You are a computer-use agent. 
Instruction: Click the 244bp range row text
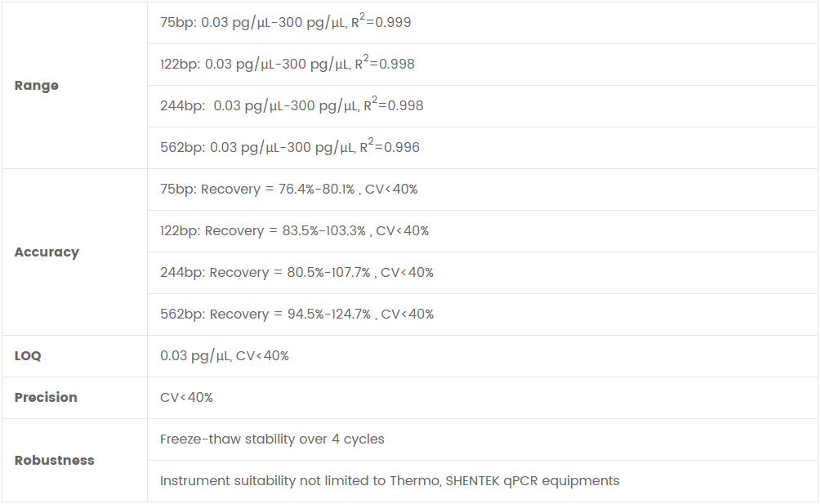pos(292,106)
